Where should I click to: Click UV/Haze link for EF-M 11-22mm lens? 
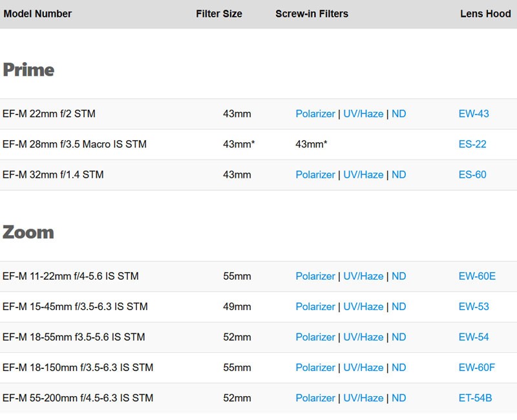[x=363, y=276]
